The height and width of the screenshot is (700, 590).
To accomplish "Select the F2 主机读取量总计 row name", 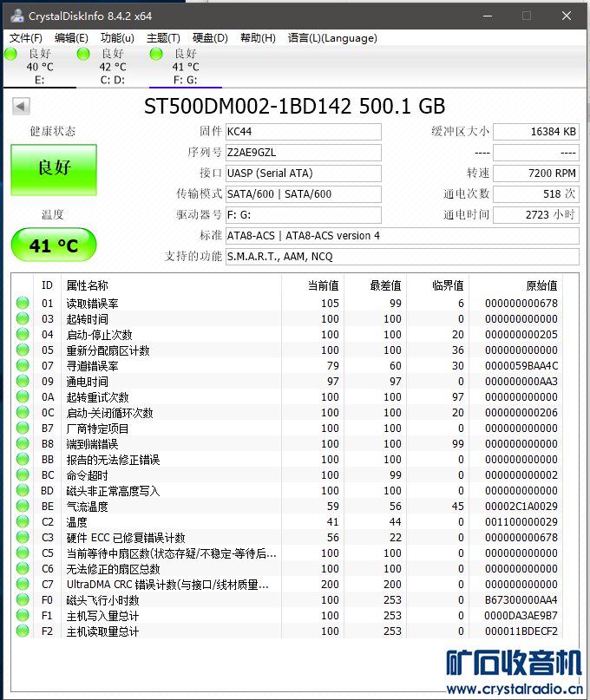I will [102, 631].
